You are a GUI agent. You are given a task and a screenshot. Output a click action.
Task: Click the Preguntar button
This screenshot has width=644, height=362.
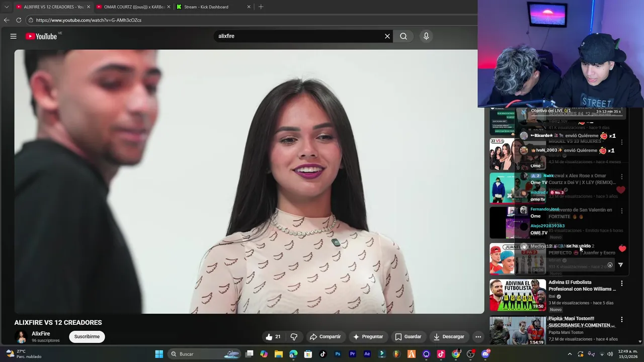(x=368, y=337)
